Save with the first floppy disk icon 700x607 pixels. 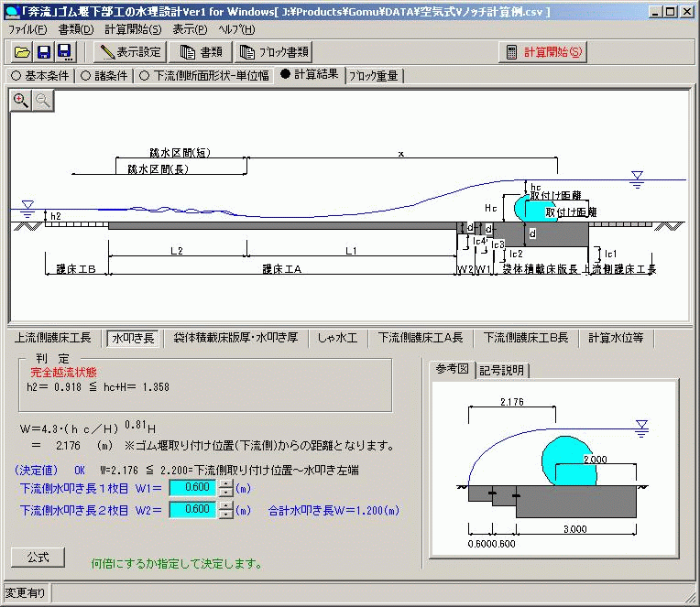[x=44, y=52]
